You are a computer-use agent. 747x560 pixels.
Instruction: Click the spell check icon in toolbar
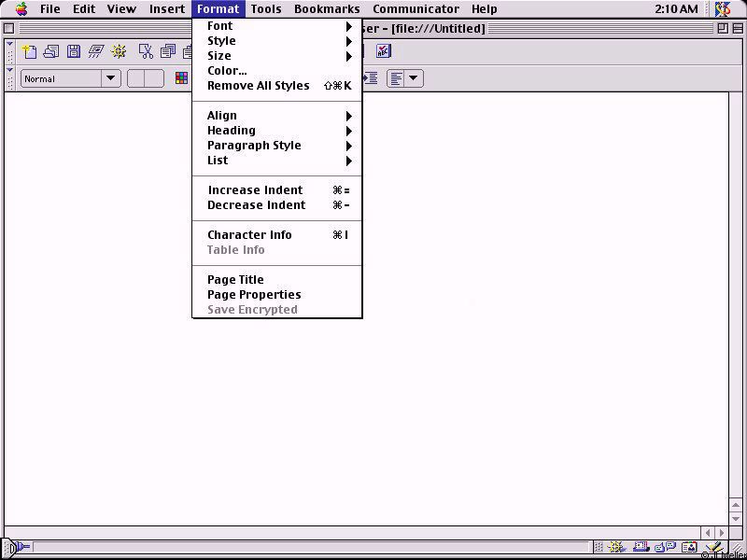[384, 51]
